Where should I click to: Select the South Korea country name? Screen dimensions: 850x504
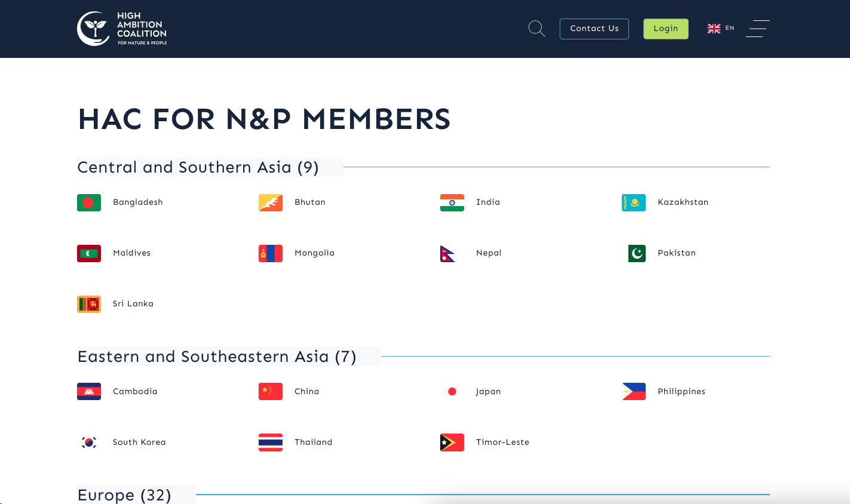click(139, 442)
